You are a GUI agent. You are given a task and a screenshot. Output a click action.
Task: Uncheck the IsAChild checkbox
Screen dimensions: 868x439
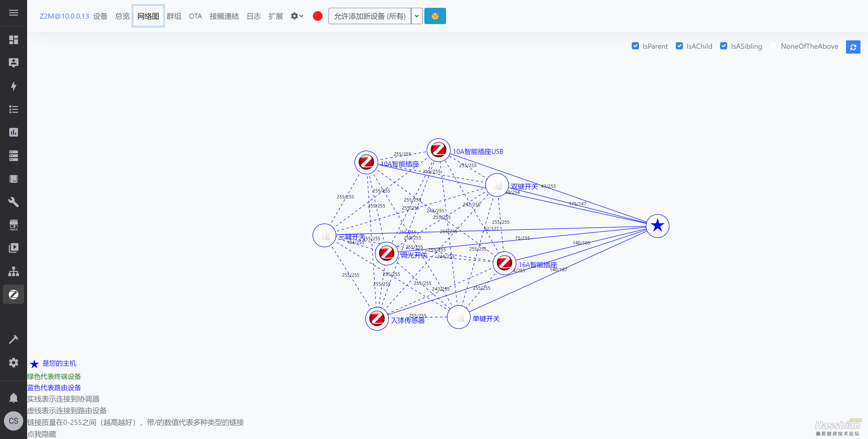coord(679,46)
